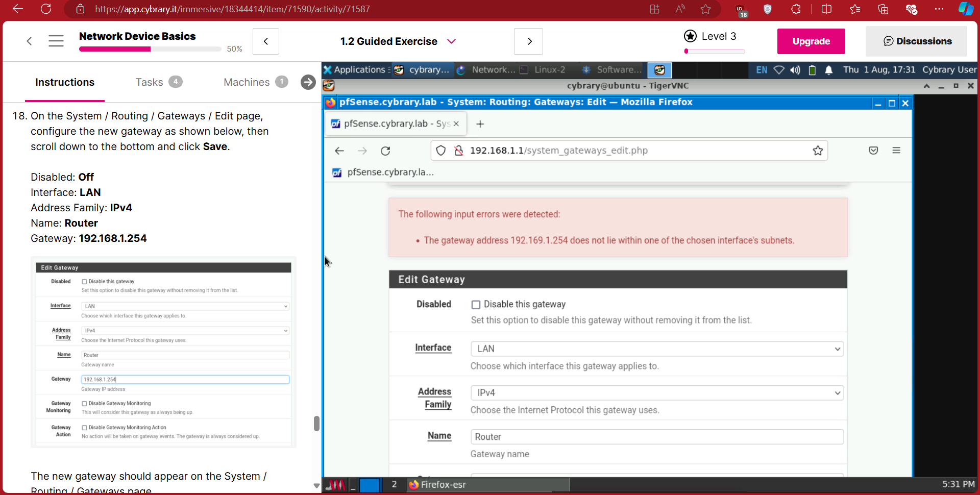This screenshot has height=495, width=980.
Task: Expand the Interface LAN dropdown
Action: 656,349
